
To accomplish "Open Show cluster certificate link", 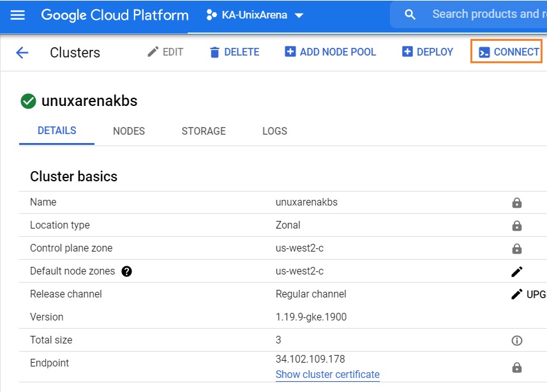I will click(x=327, y=374).
